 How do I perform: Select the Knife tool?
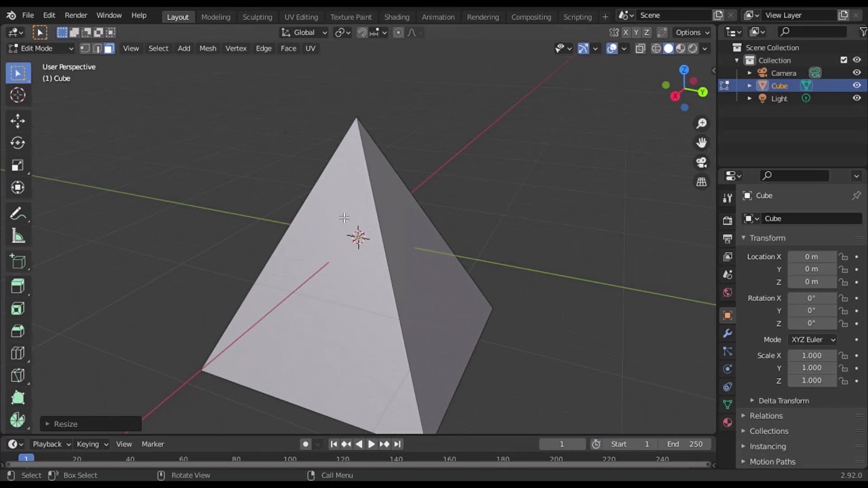pyautogui.click(x=18, y=376)
